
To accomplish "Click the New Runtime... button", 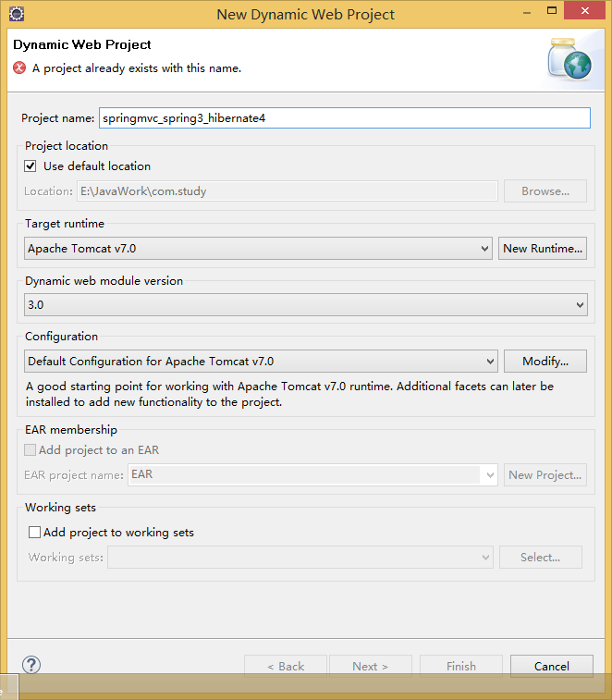I will 543,249.
